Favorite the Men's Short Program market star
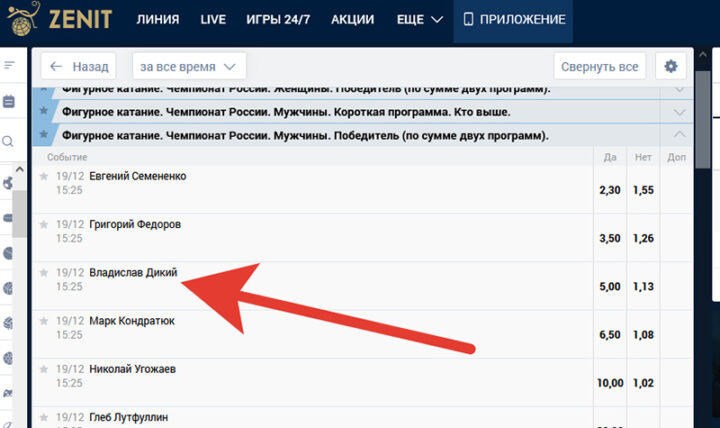Viewport: 720px width, 428px height. 43,111
